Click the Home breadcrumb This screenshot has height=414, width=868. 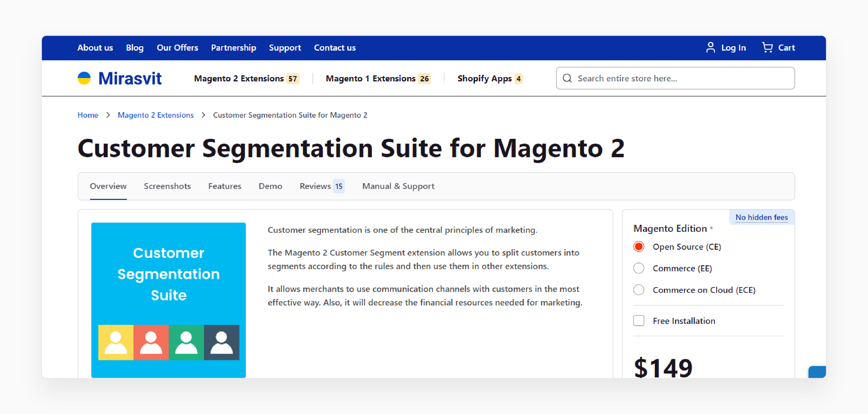[x=88, y=115]
